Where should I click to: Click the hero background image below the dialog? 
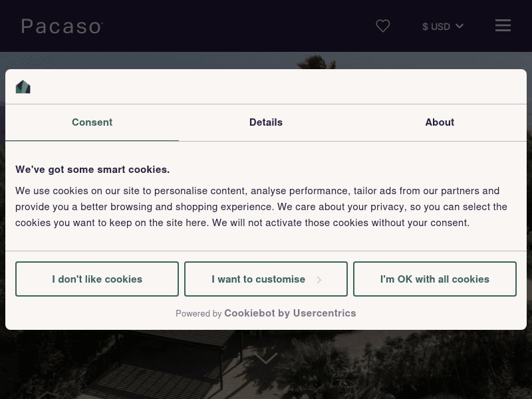399,366
